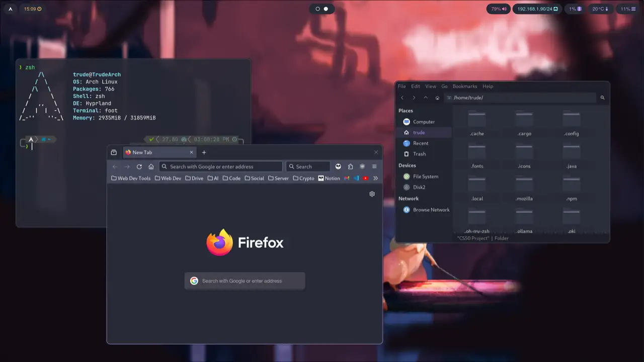Open the Firefox extensions puzzle icon
Screen dimensions: 644x362
350,166
